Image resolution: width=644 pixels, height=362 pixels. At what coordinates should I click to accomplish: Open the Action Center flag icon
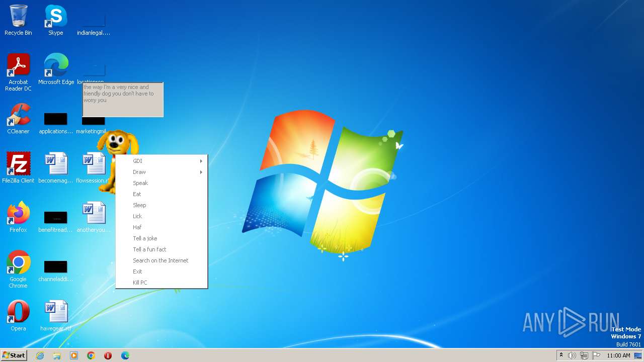[596, 355]
